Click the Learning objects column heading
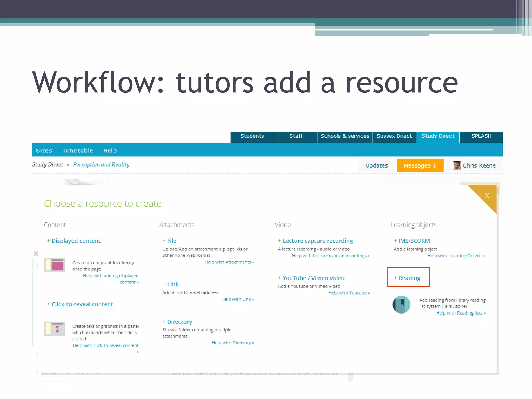This screenshot has height=399, width=532. [414, 225]
